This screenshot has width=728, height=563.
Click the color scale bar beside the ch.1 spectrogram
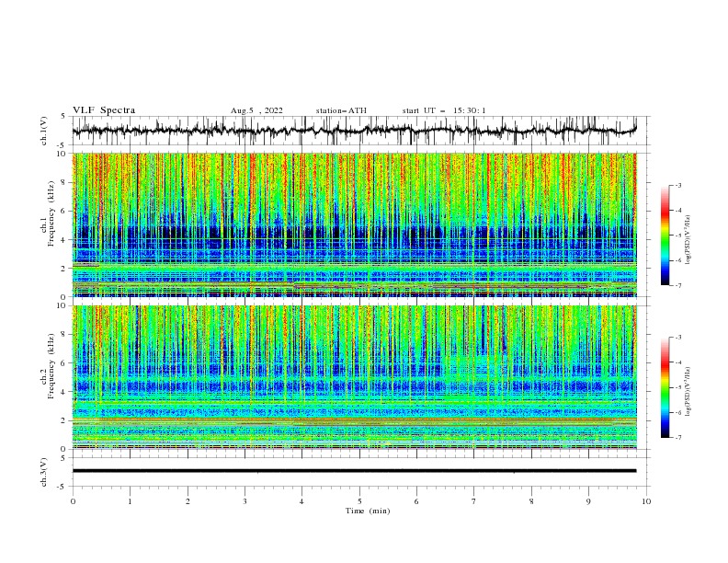665,236
